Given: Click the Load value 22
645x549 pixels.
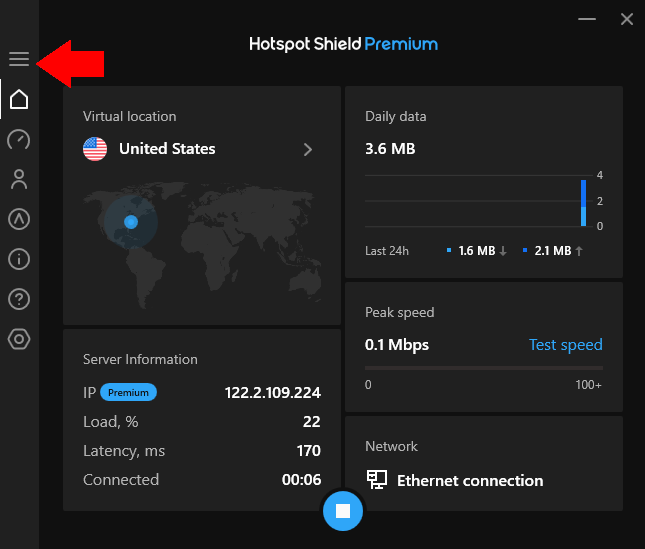Looking at the screenshot, I should pyautogui.click(x=311, y=422).
